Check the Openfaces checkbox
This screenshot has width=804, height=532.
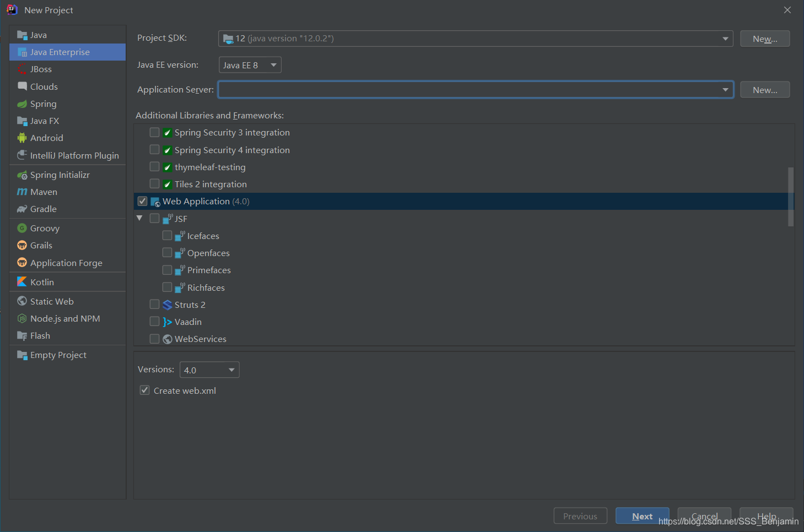point(168,253)
